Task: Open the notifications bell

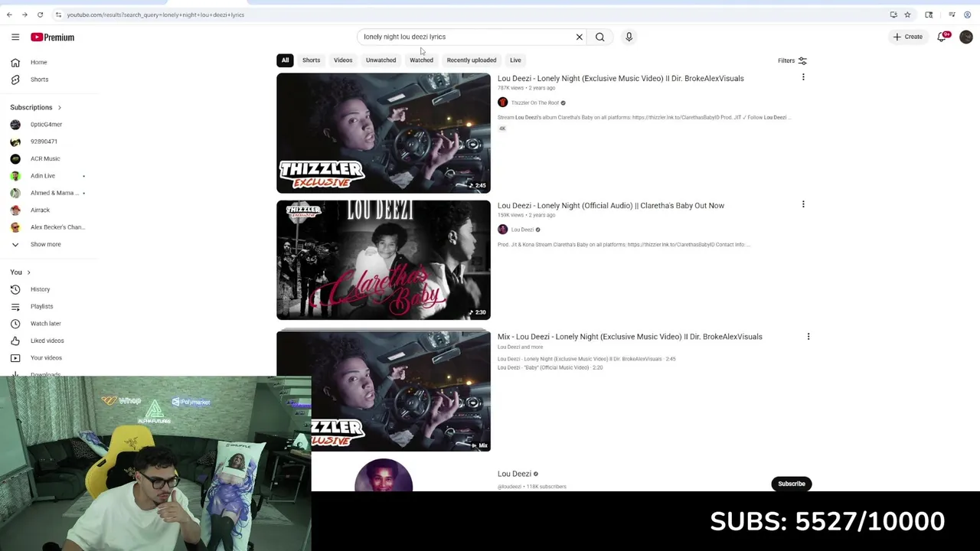Action: tap(942, 37)
